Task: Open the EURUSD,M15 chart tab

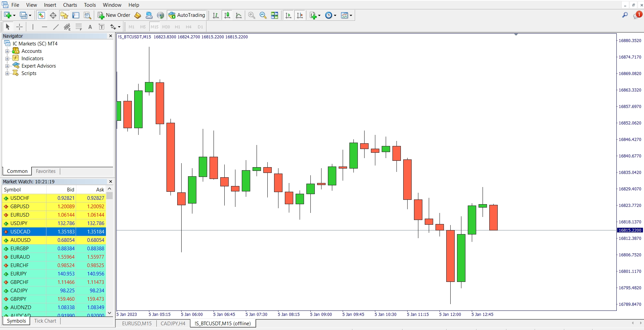Action: [137, 324]
